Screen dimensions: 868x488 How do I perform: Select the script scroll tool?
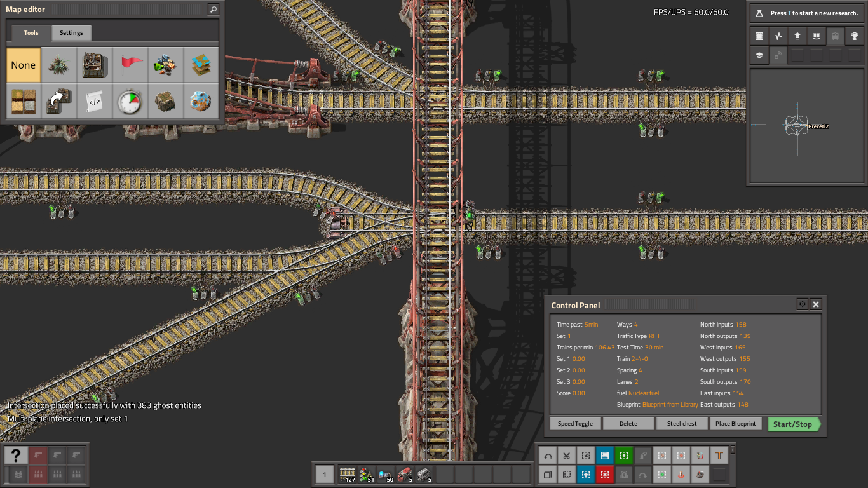pos(95,101)
